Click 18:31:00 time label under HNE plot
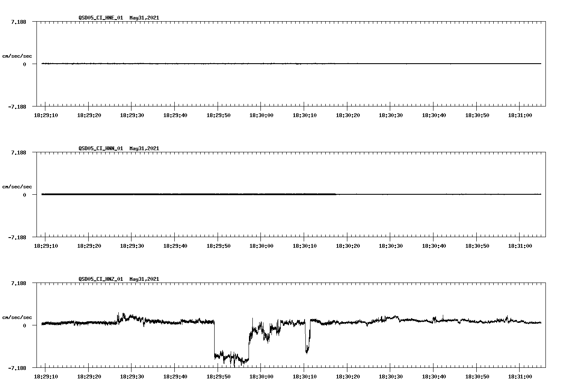Image resolution: width=576 pixels, height=392 pixels. coord(520,115)
